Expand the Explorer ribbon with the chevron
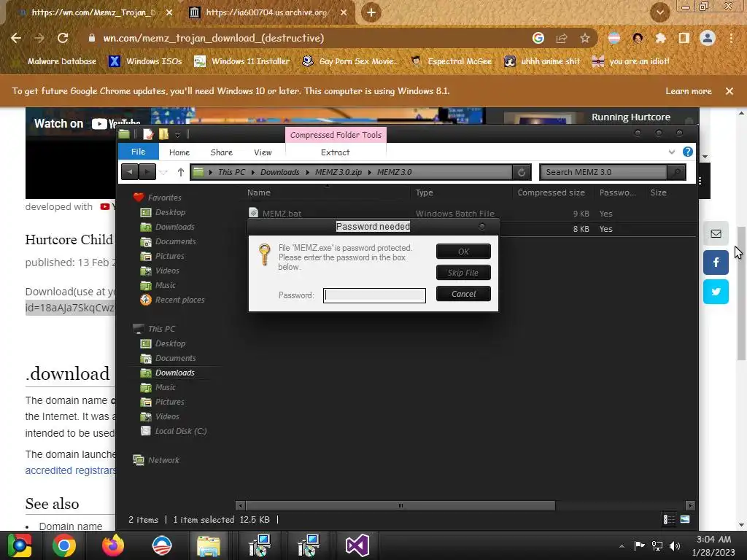This screenshot has height=560, width=747. [672, 152]
